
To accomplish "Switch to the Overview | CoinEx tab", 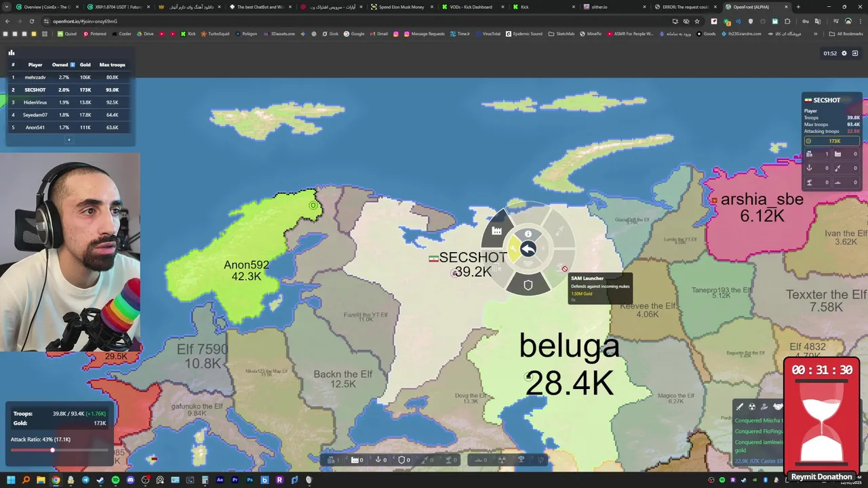I will 46,7.
